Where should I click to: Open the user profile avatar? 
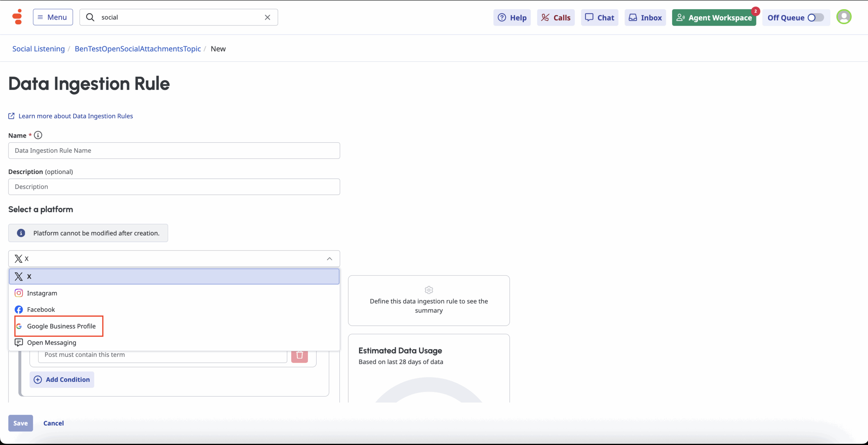[x=844, y=17]
